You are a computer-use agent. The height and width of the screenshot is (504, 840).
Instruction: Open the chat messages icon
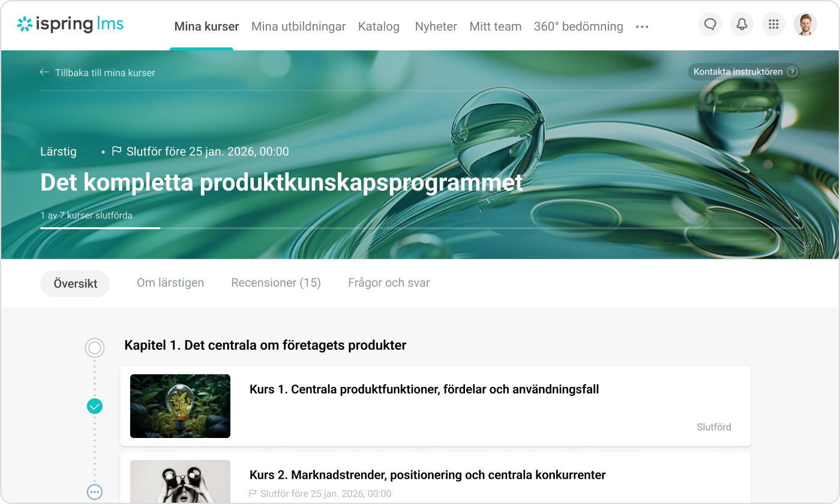coord(710,25)
